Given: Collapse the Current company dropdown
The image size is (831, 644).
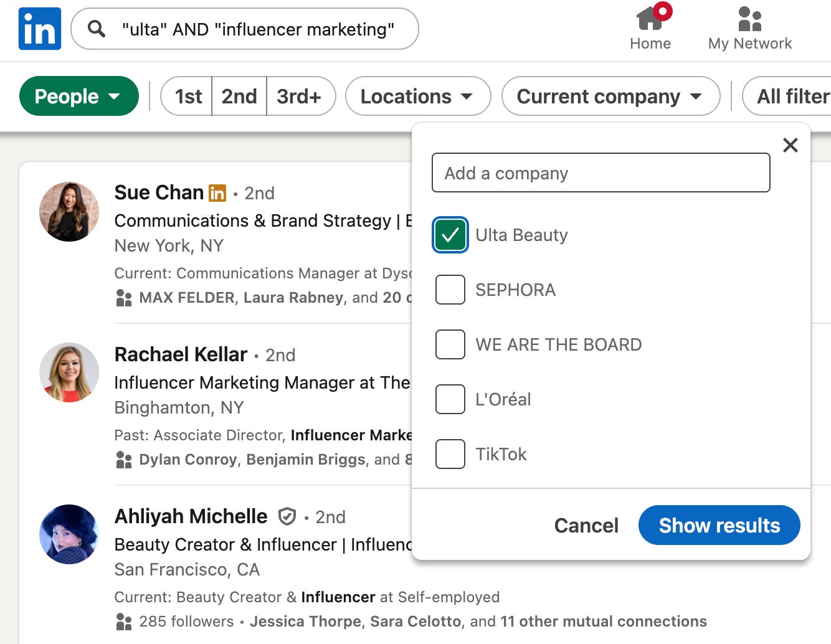Looking at the screenshot, I should (610, 96).
